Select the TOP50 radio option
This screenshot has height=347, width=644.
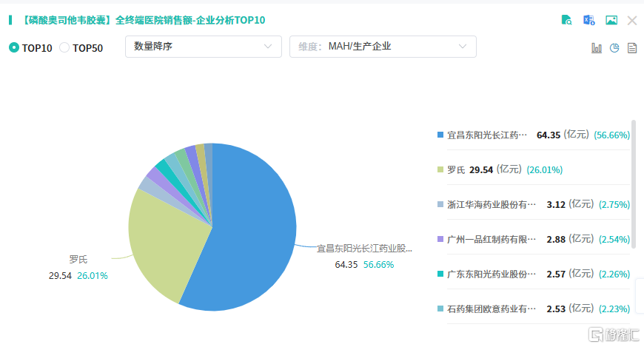coord(64,47)
